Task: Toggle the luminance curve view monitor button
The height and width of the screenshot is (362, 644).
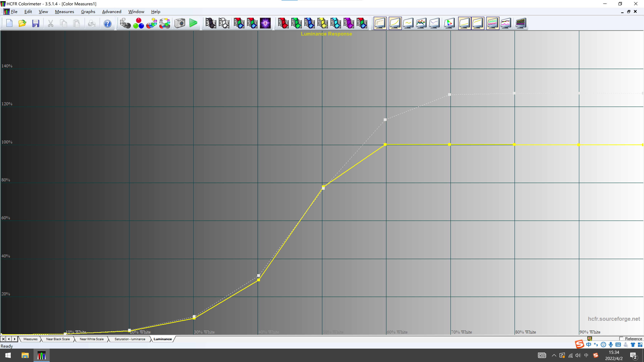Action: pyautogui.click(x=395, y=23)
